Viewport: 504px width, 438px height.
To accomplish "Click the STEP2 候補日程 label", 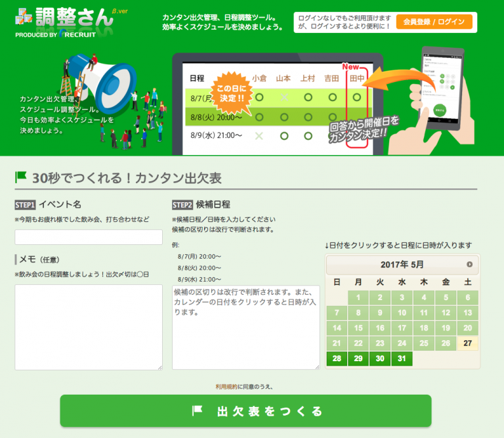I will [x=201, y=204].
